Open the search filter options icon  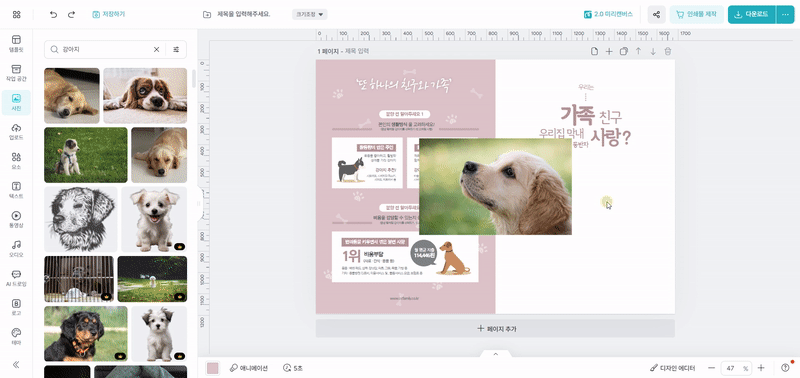tap(176, 49)
